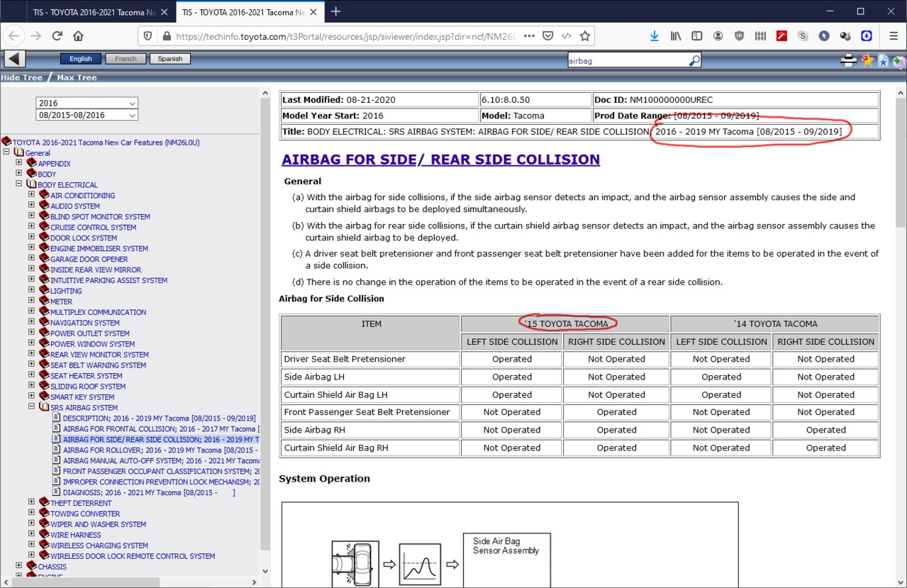
Task: Open AIRBAG FOR ROLLOVER document
Action: coord(160,450)
